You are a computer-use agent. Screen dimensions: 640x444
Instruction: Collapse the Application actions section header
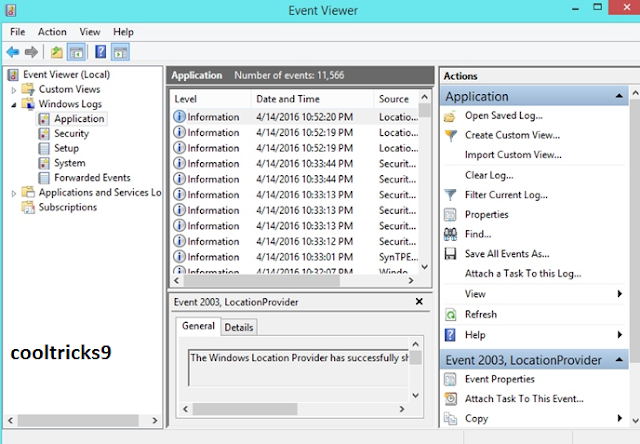pos(619,96)
